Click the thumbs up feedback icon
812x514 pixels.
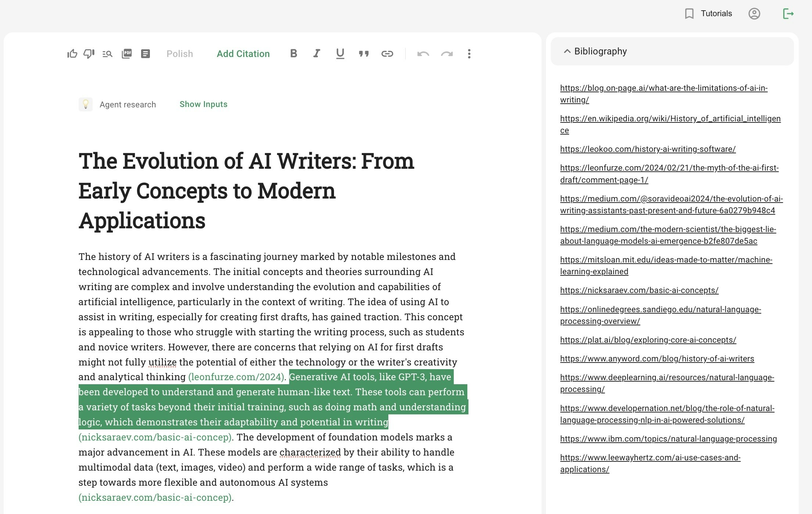coord(72,54)
